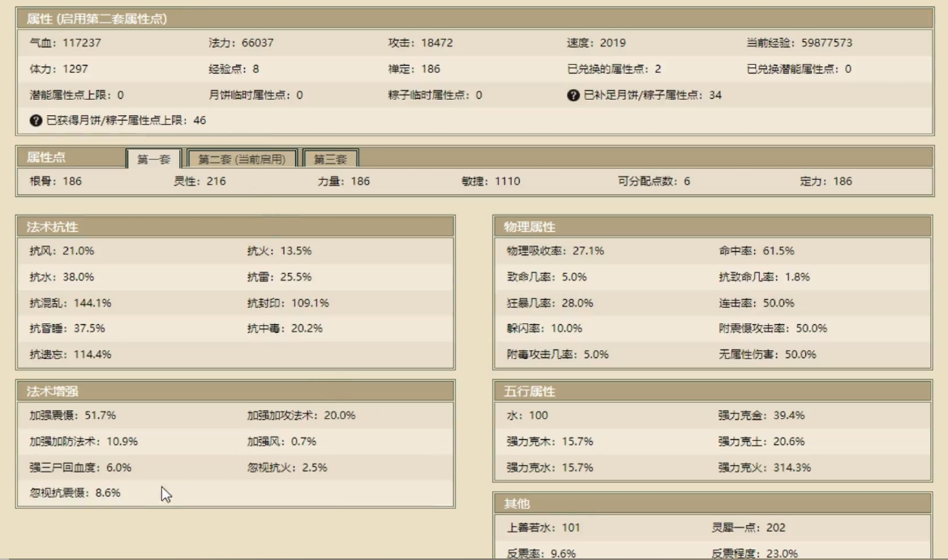Viewport: 948px width, 560px height.
Task: Switch to the 第一套 tab
Action: tap(153, 160)
